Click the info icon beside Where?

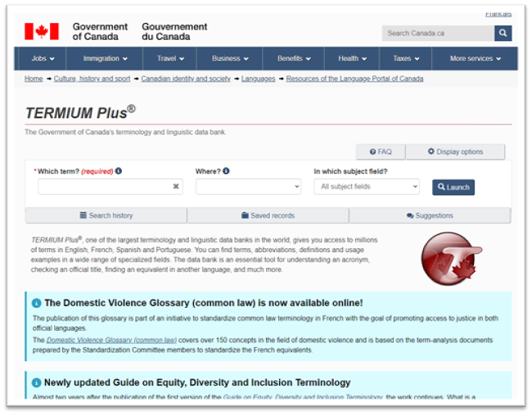226,171
